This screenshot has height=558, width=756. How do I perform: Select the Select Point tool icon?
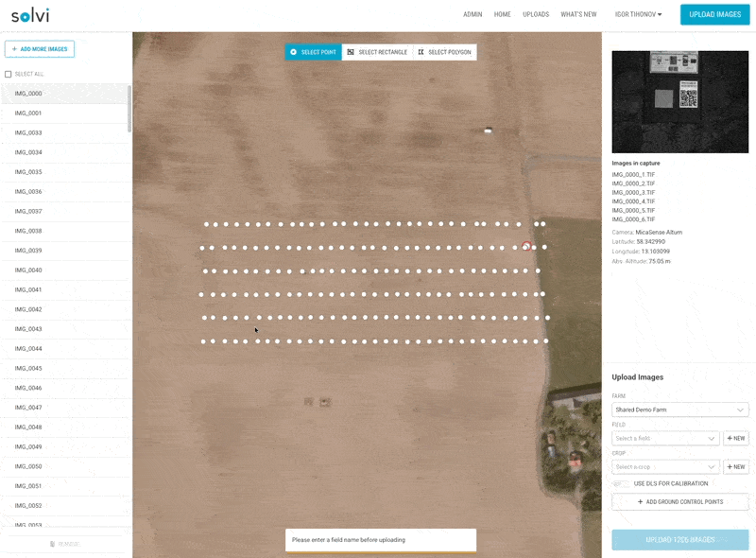click(x=293, y=52)
